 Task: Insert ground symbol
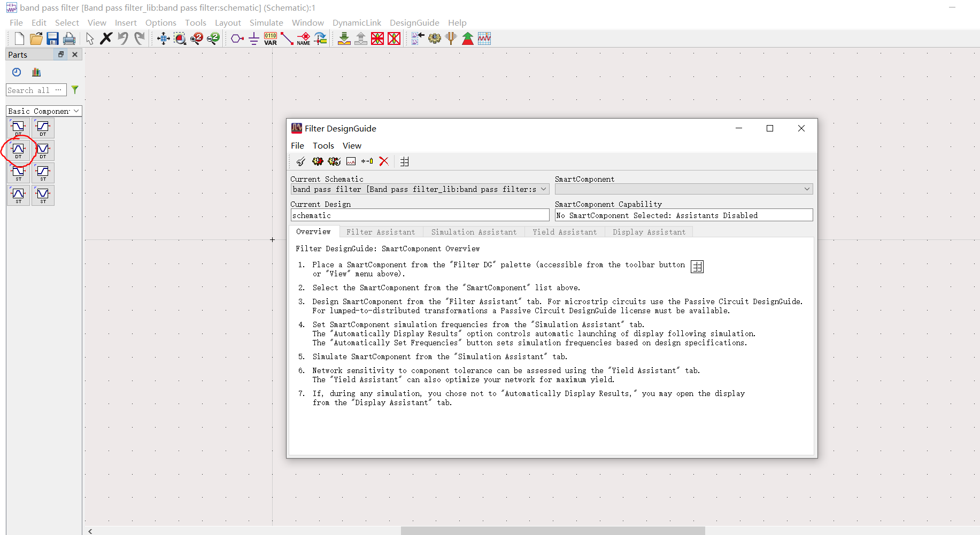(254, 38)
